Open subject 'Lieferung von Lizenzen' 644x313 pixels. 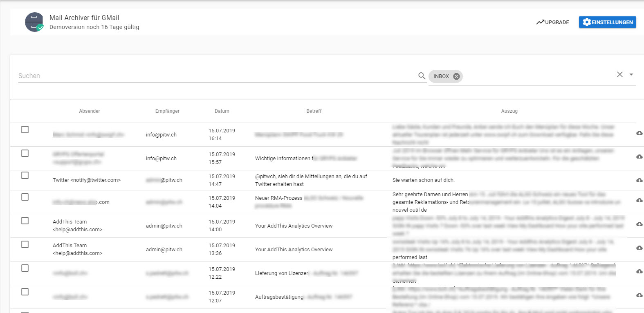[x=282, y=273]
